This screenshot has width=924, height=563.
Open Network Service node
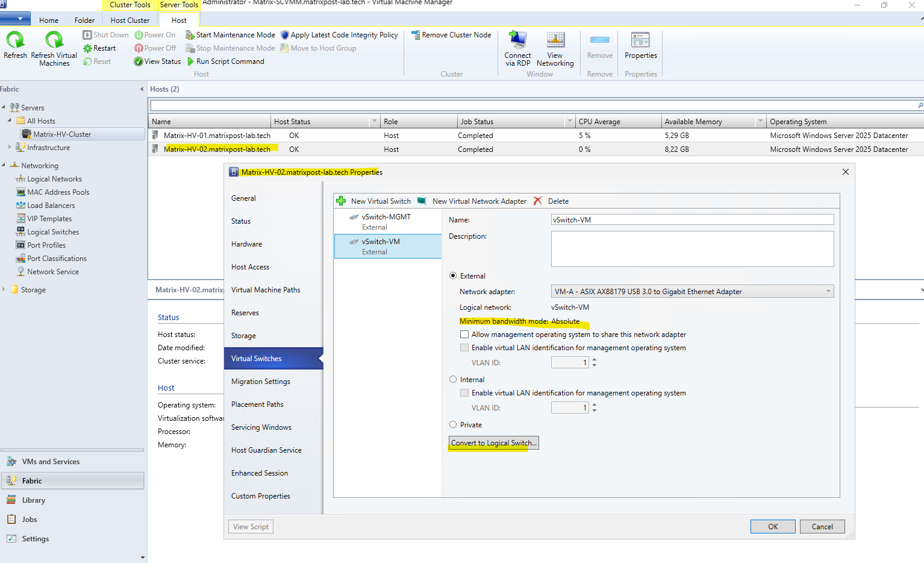[52, 272]
